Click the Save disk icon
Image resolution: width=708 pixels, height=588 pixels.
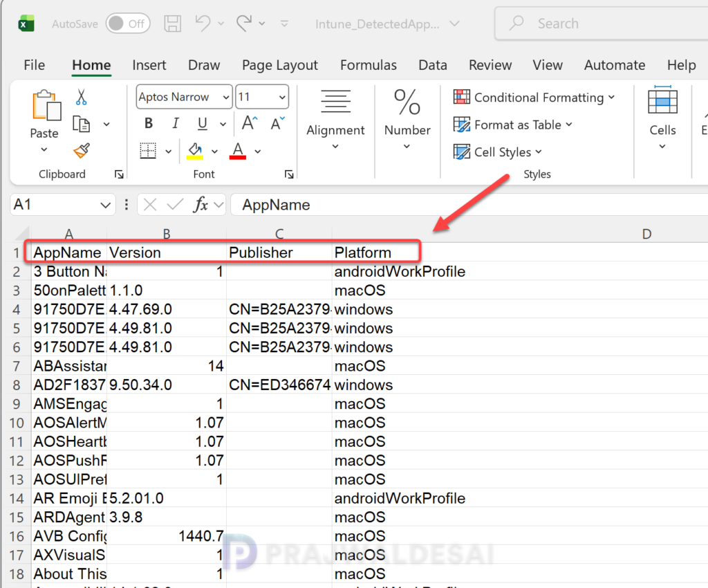[172, 24]
